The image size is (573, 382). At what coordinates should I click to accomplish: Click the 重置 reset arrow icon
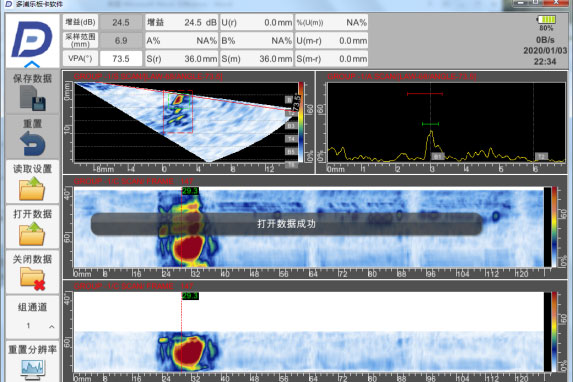coord(33,144)
